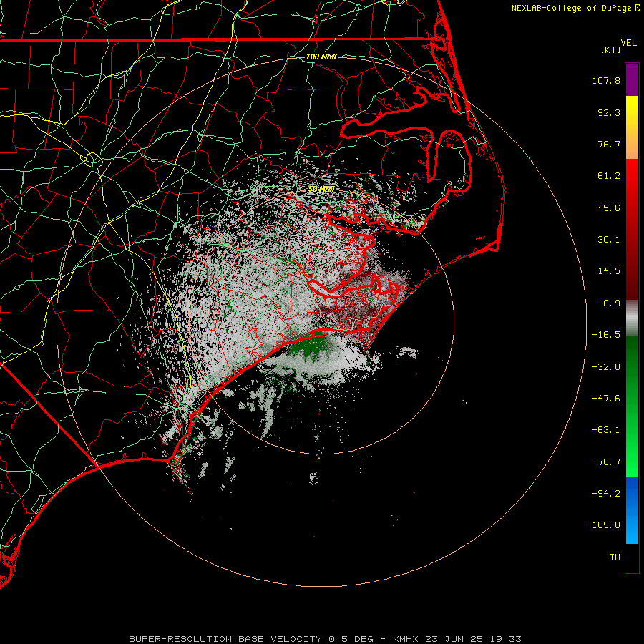The image size is (644, 644).
Task: Click the 45.6 legend value
Action: [609, 208]
